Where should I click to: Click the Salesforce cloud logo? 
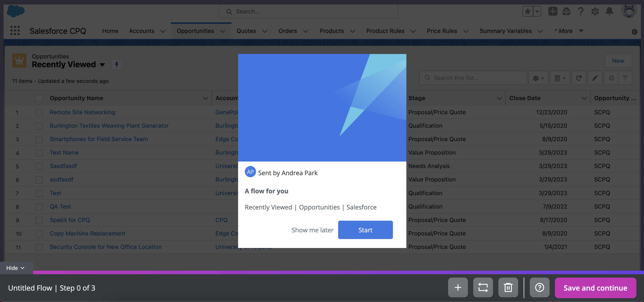point(15,11)
